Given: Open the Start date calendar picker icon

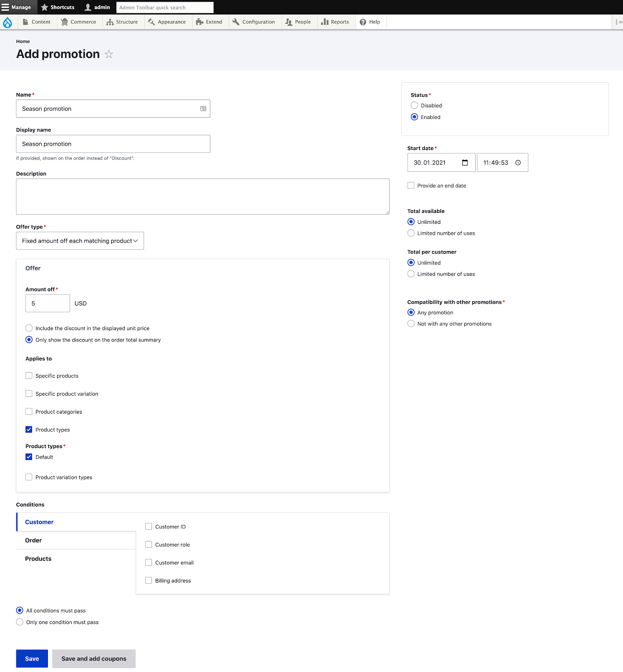Looking at the screenshot, I should point(465,163).
